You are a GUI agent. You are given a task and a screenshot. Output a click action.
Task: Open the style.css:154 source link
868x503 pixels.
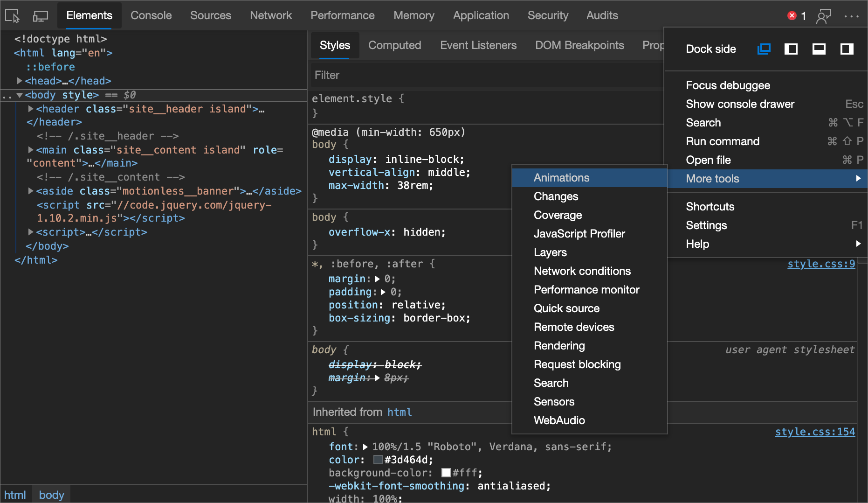click(x=815, y=432)
